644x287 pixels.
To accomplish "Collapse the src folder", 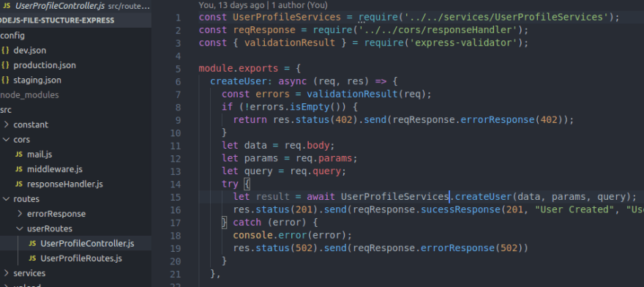I will 6,110.
